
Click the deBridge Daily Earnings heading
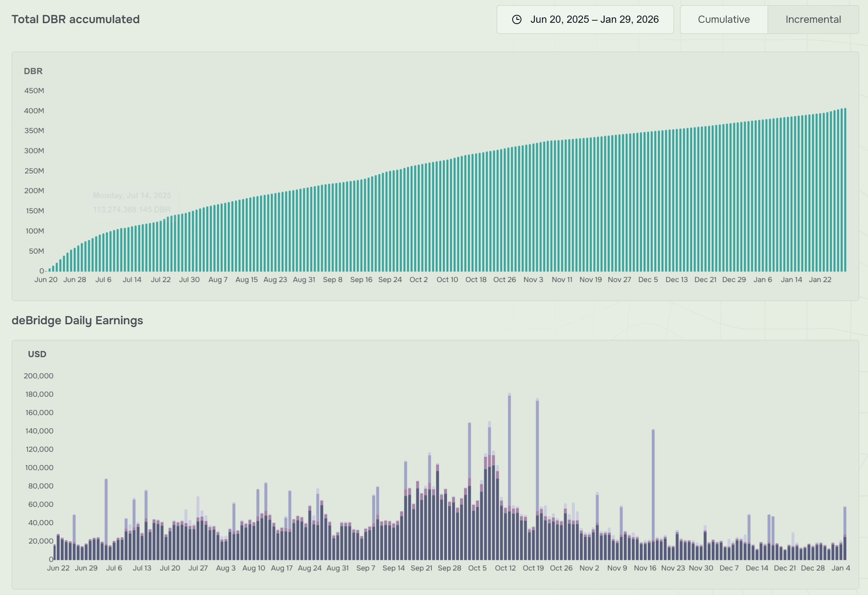(x=77, y=321)
